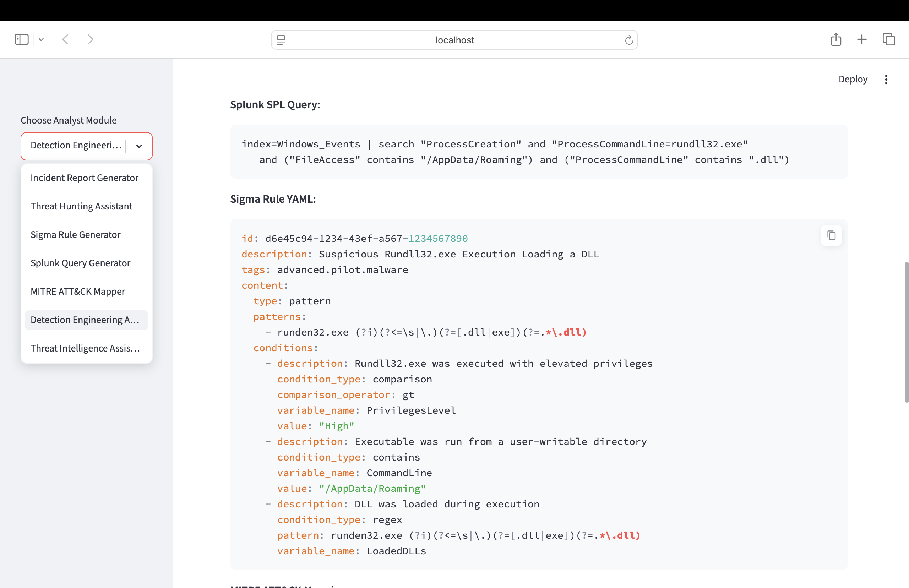Click the localhost address field

(x=454, y=40)
